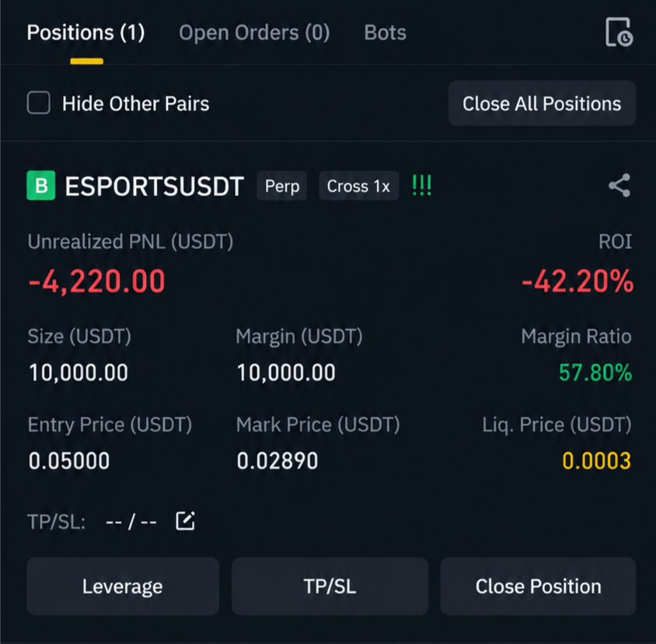Tap the Unrealized PNL (USDT) label
This screenshot has width=656, height=644.
pos(131,242)
